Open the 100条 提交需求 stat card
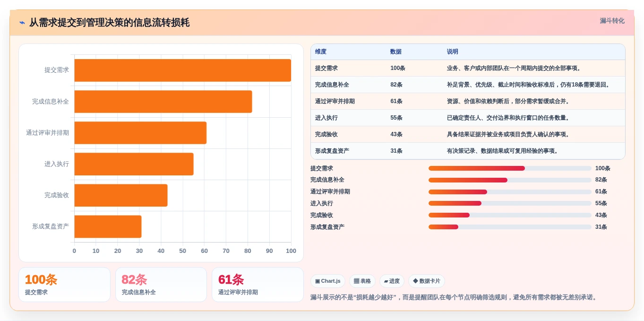 pyautogui.click(x=64, y=285)
